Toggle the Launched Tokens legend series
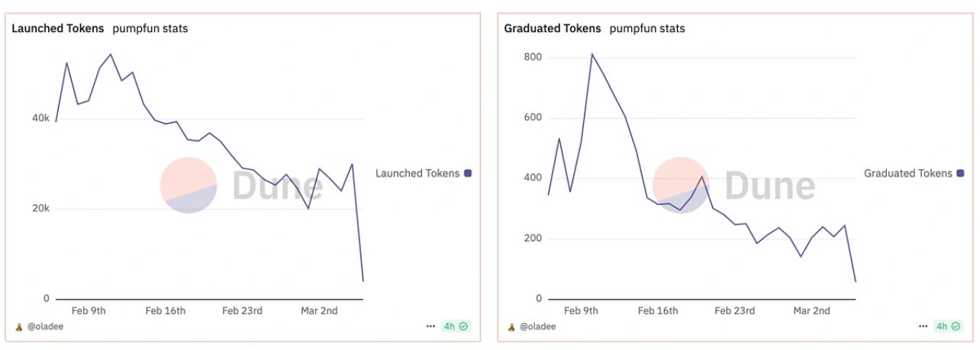 (417, 173)
